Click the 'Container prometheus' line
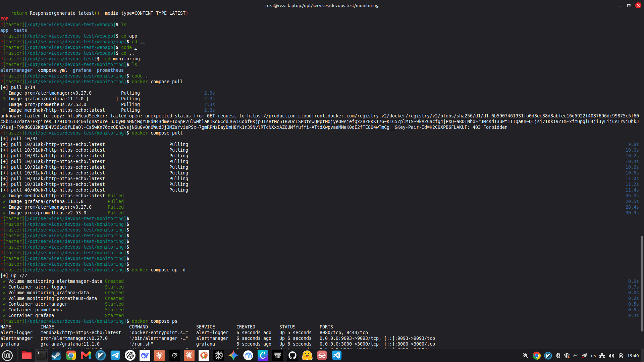644x362 pixels. pyautogui.click(x=35, y=310)
